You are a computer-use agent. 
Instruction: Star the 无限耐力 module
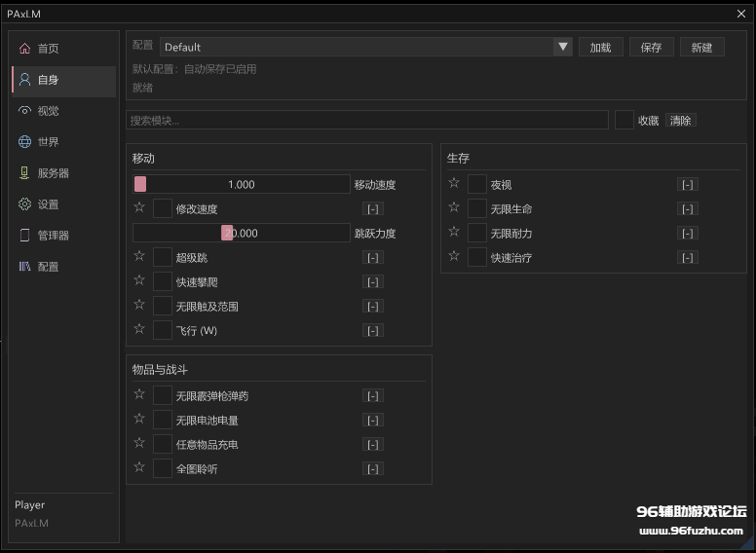click(454, 232)
